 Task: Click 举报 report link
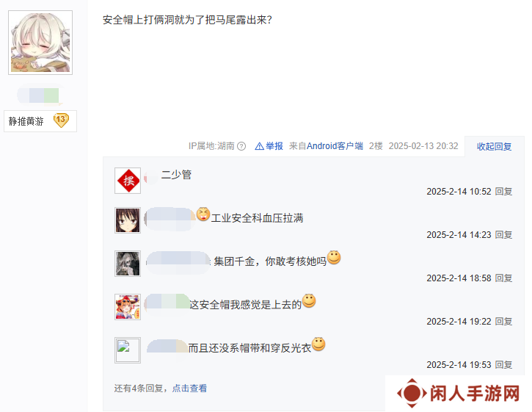click(x=274, y=146)
